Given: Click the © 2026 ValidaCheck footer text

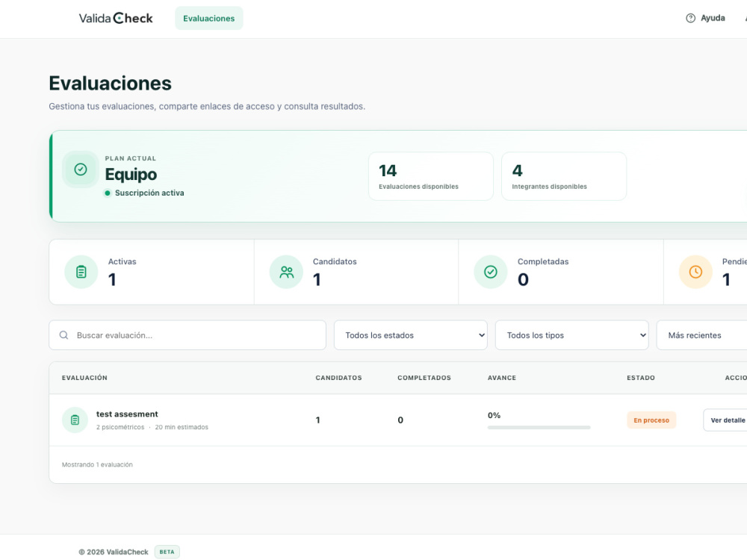Looking at the screenshot, I should [x=114, y=552].
